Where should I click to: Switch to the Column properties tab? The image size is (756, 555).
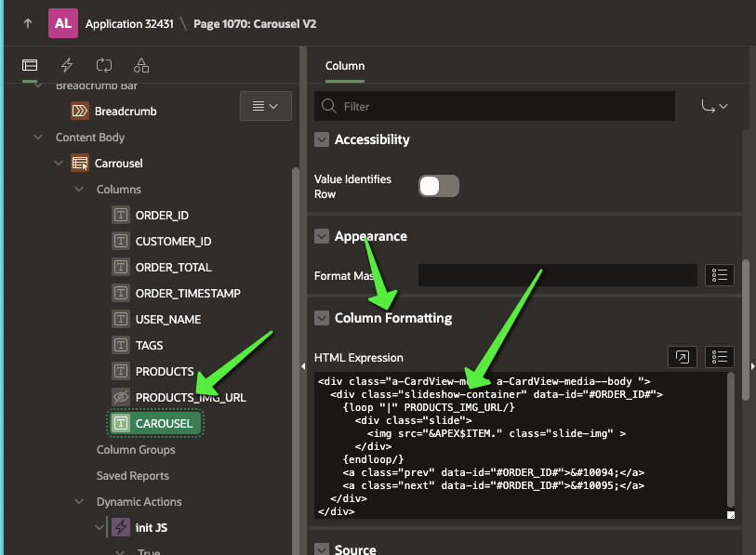click(344, 66)
